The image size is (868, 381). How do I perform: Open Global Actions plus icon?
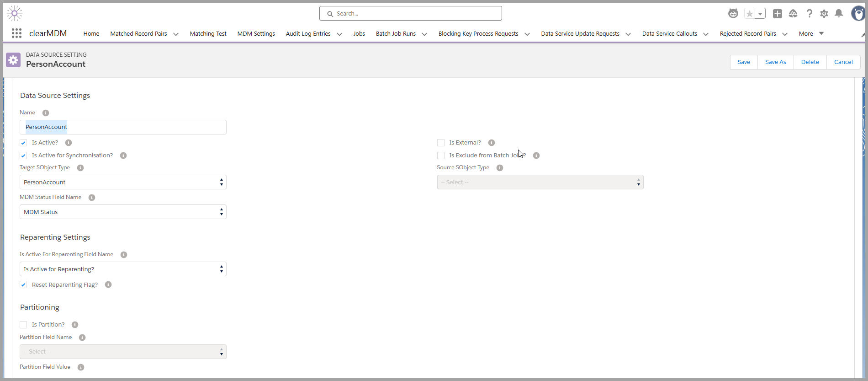(x=777, y=14)
